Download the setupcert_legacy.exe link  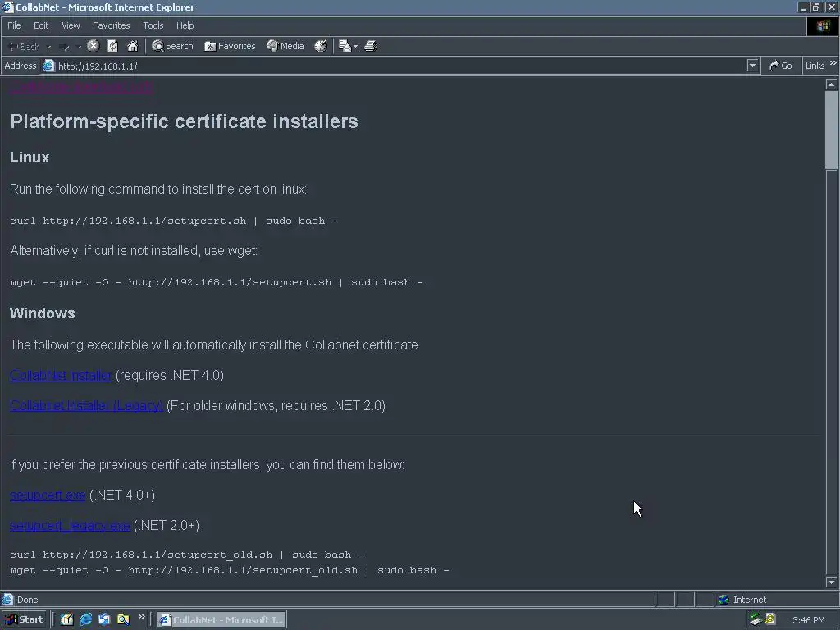(70, 526)
